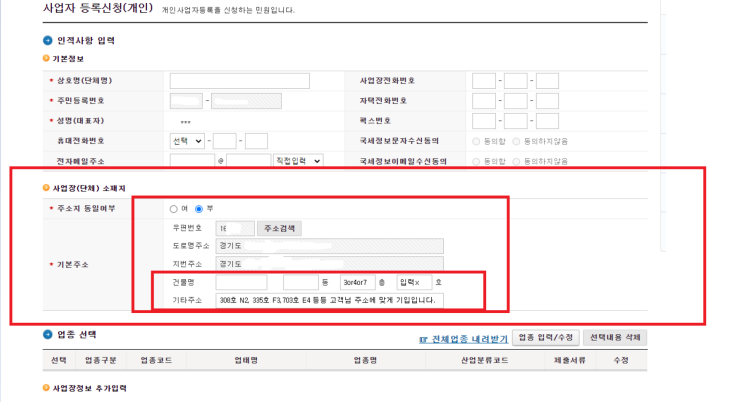
Task: Open the 휴대전화번호 선택 dropdown
Action: [x=187, y=141]
